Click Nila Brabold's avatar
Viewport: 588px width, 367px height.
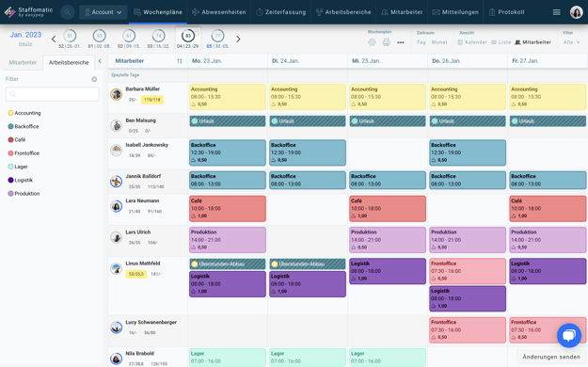pos(117,359)
